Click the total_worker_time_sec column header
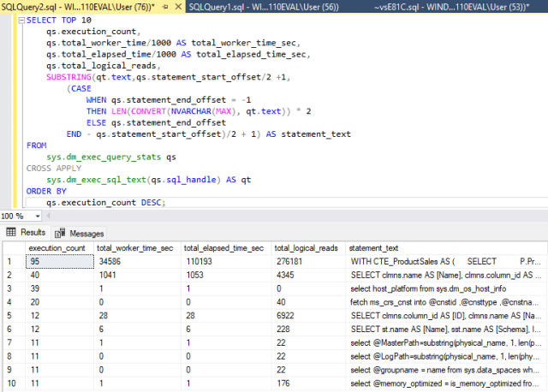 (135, 247)
